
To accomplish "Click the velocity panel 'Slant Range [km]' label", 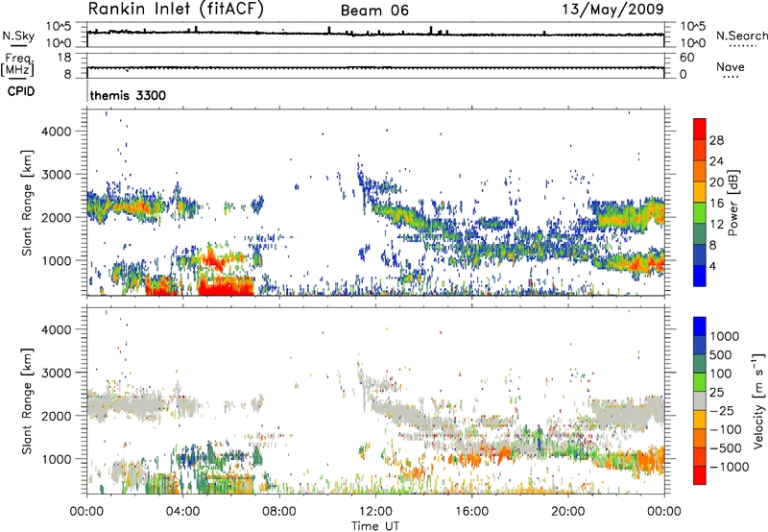I will tap(27, 400).
